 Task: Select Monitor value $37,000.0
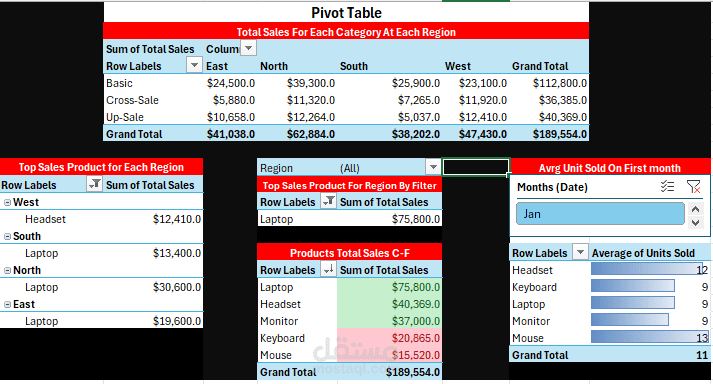(416, 321)
